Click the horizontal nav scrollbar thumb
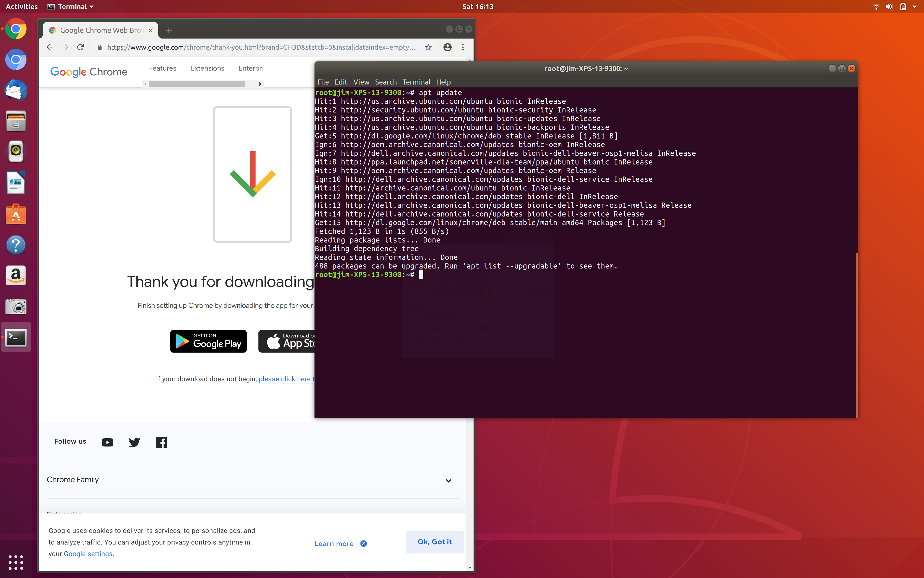 point(197,84)
